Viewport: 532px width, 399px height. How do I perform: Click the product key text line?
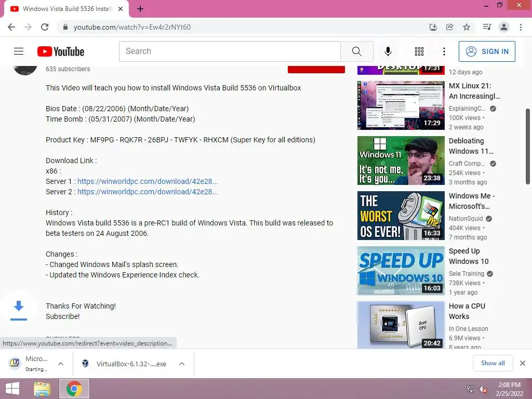(x=180, y=140)
